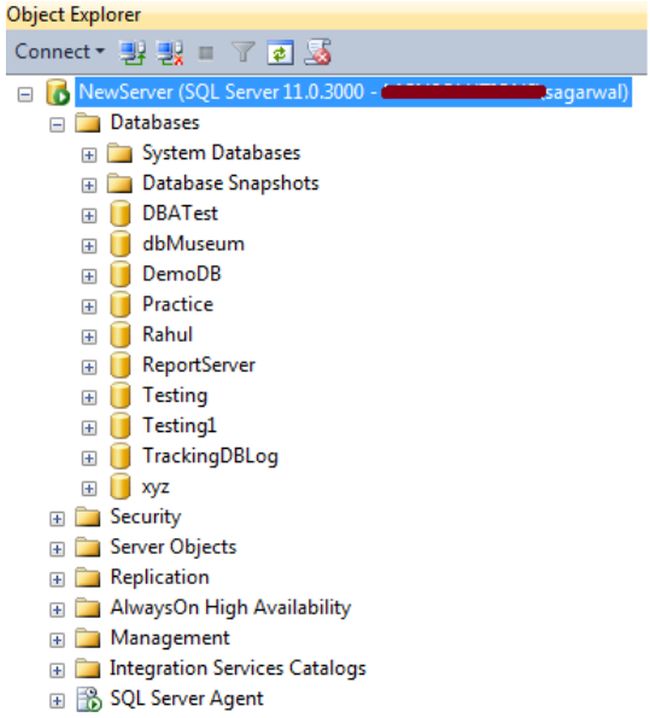650x718 pixels.
Task: Click the Disconnect server icon
Action: coord(170,53)
